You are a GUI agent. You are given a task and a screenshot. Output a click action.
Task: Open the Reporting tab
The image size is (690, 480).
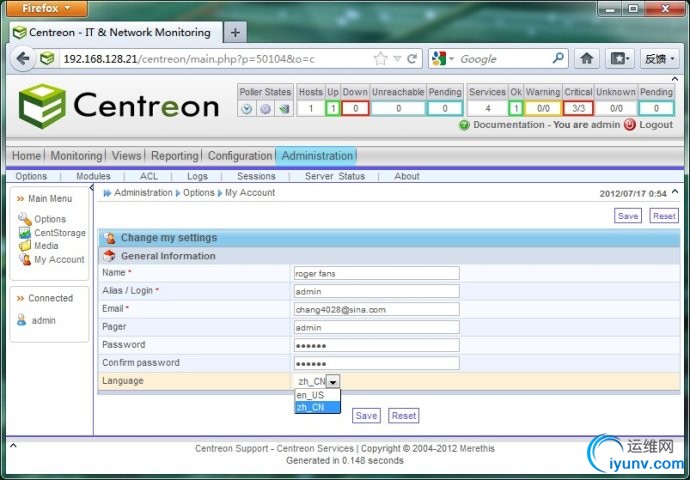[175, 156]
